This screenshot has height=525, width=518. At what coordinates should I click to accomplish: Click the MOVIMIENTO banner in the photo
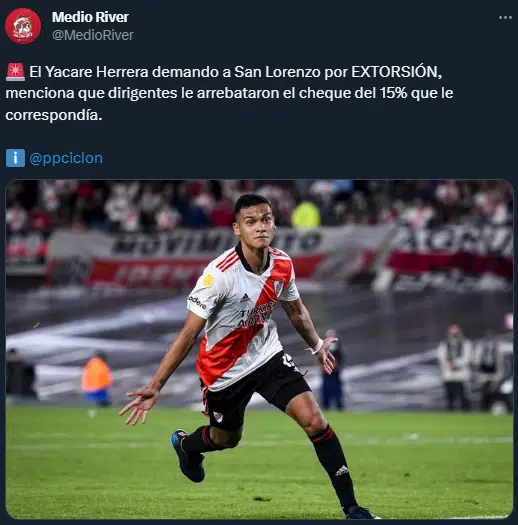click(x=217, y=242)
